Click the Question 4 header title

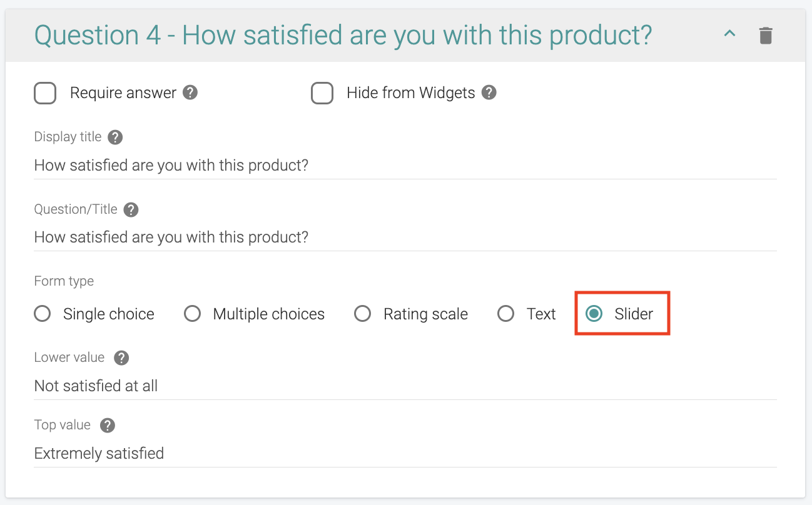(250, 35)
